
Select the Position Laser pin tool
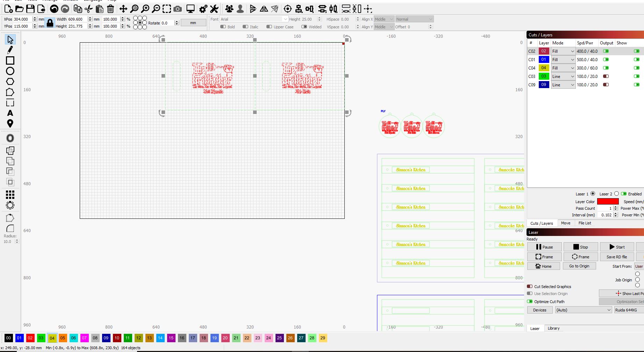click(10, 123)
